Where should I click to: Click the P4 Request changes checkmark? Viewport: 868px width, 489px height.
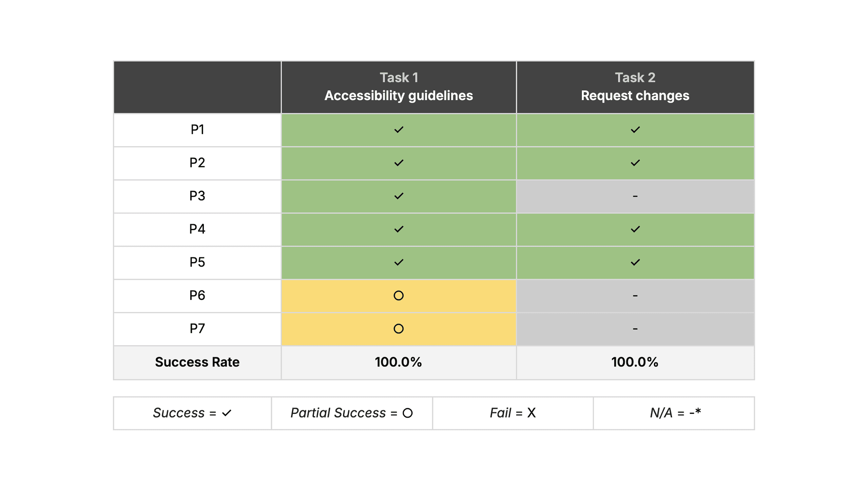click(635, 229)
